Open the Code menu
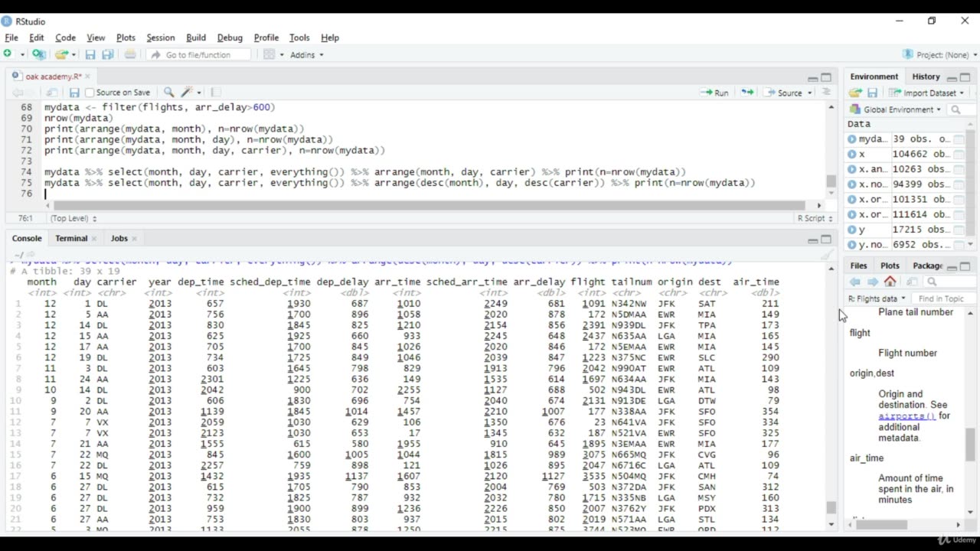The height and width of the screenshot is (551, 980). coord(65,37)
